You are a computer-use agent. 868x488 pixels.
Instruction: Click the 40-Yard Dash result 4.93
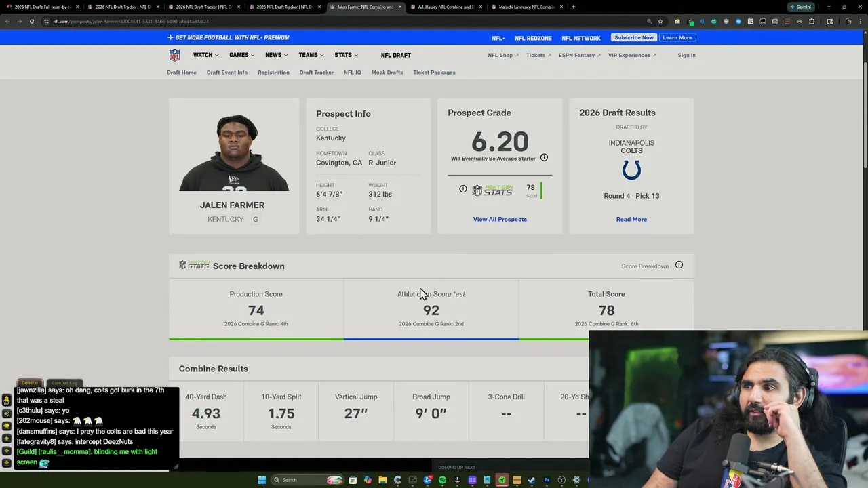coord(206,413)
